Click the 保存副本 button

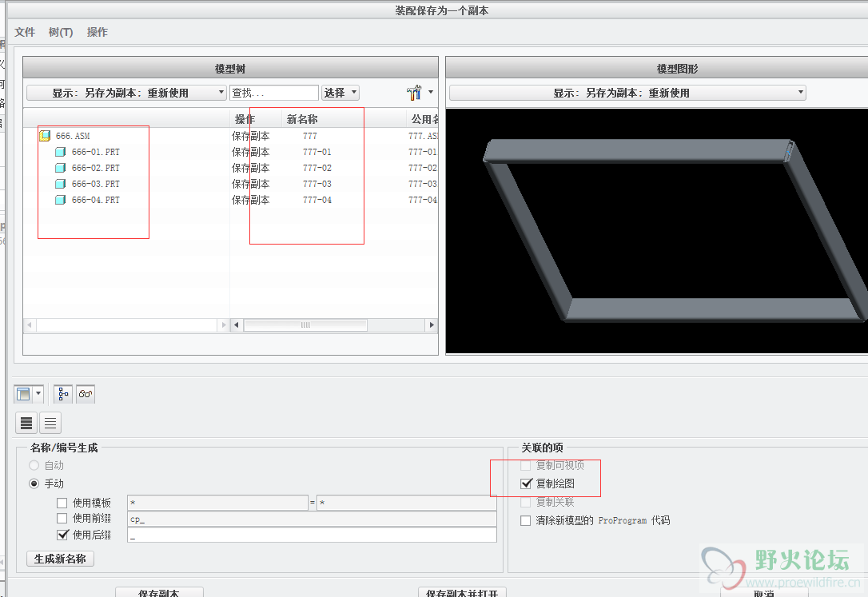pos(159,592)
